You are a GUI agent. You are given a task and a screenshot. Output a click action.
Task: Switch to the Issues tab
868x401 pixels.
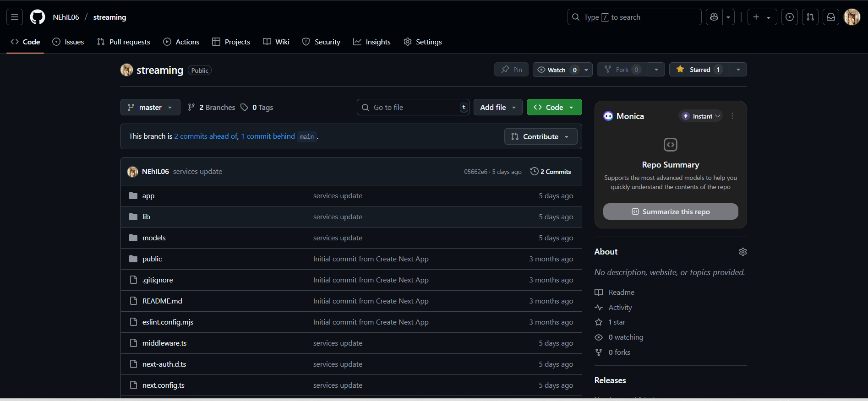(x=68, y=42)
